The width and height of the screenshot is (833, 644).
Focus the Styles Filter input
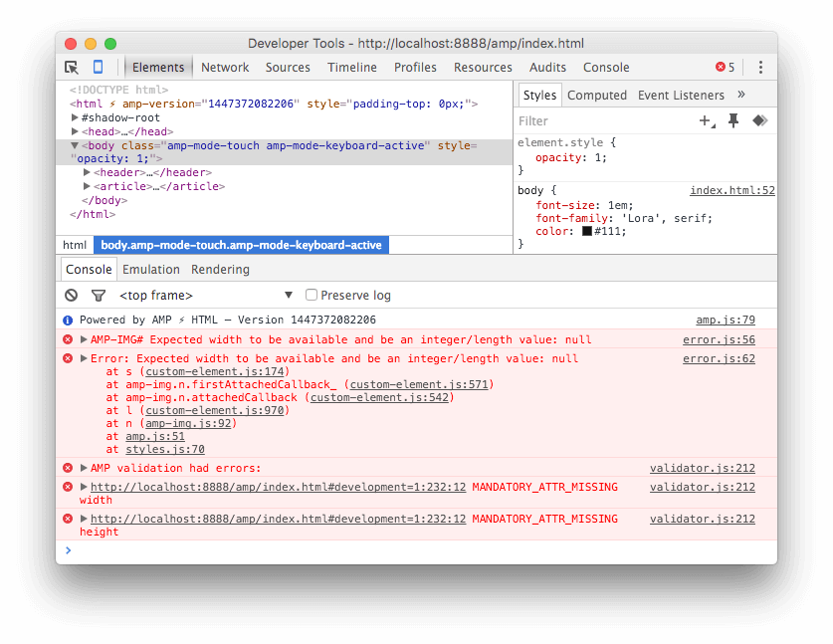coord(606,121)
